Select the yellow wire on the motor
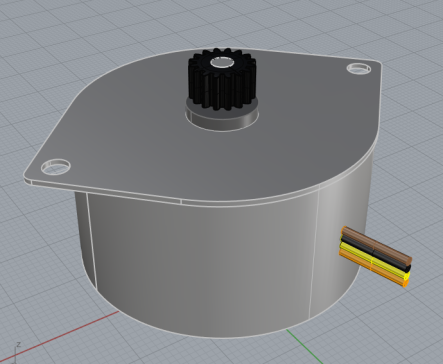443x364 pixels. point(374,261)
